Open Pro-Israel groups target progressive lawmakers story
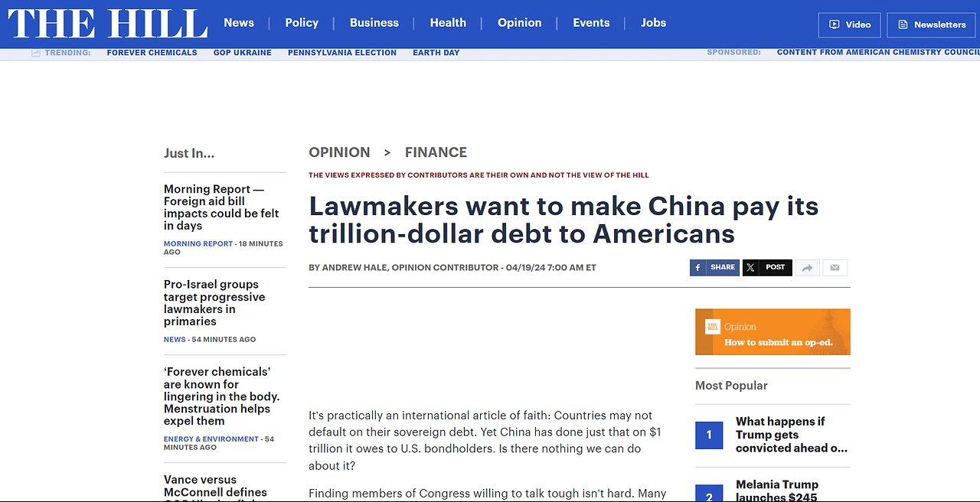Image resolution: width=980 pixels, height=502 pixels. (214, 303)
